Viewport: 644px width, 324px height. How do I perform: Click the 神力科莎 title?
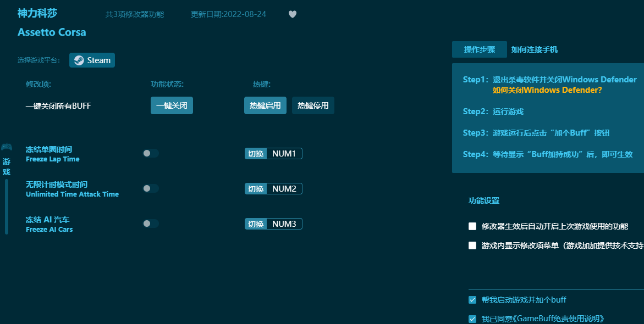coord(37,13)
